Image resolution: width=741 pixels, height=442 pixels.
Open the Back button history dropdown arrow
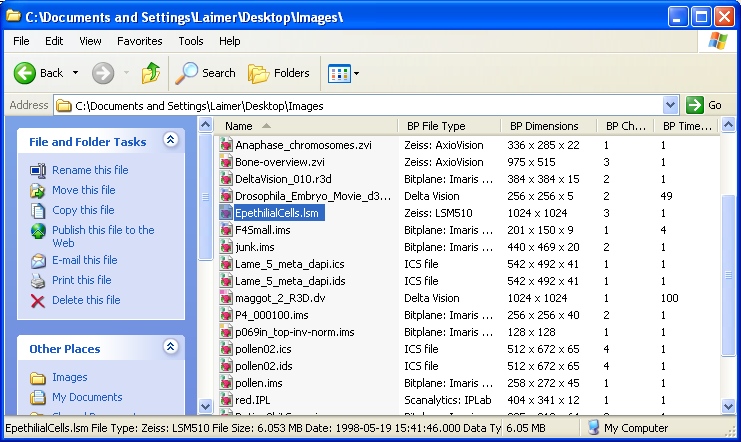[75, 73]
